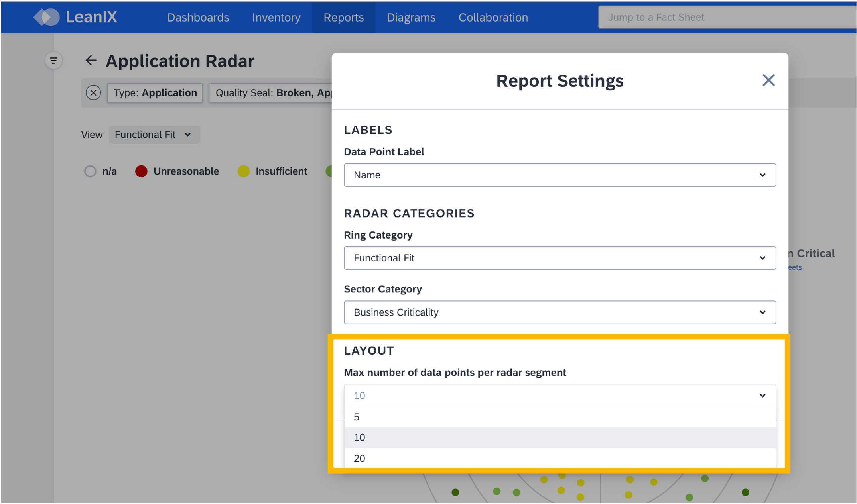Click the Application Radar title
Screen dimensions: 857x504
[180, 61]
